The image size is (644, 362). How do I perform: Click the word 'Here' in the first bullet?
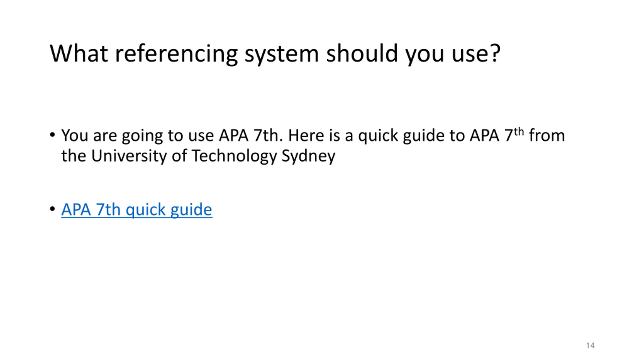(x=306, y=135)
